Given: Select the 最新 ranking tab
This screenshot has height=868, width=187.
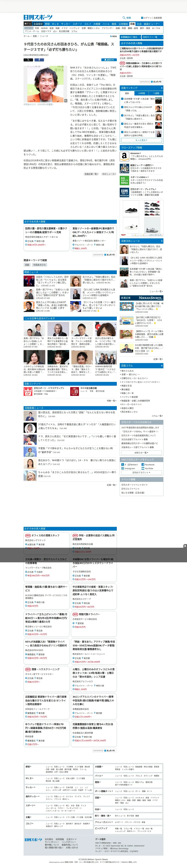Looking at the screenshot, I should pos(127,93).
